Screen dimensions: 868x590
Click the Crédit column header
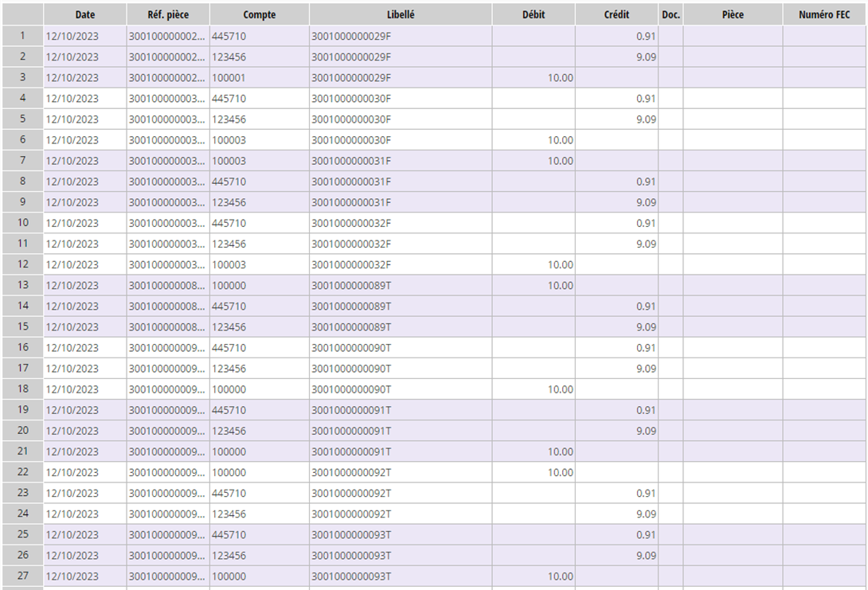click(x=616, y=14)
